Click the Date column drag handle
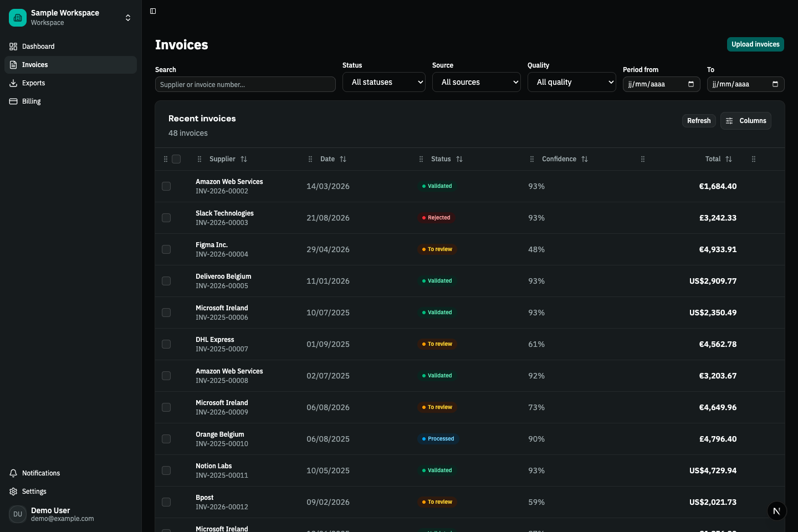 click(310, 159)
